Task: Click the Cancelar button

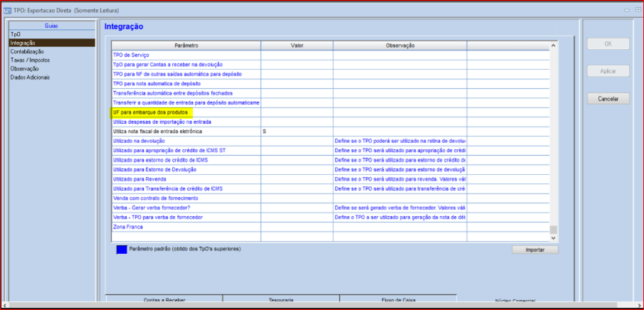Action: click(x=608, y=99)
